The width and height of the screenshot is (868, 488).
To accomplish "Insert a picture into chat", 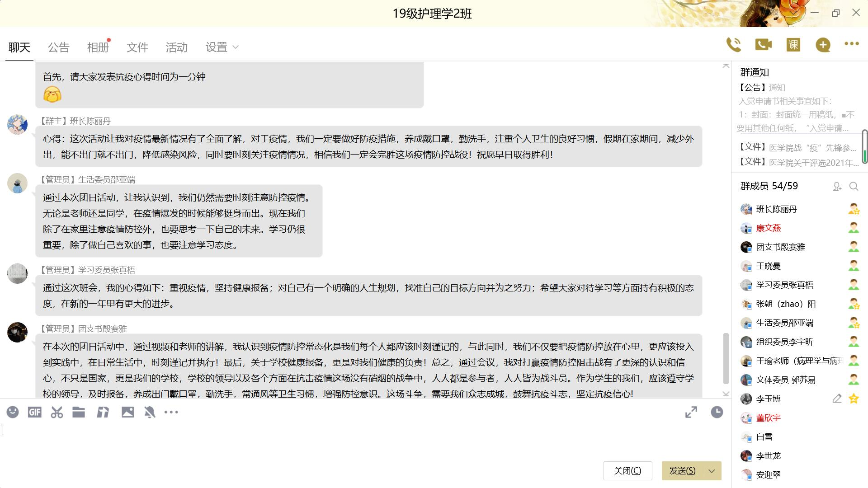I will [x=127, y=412].
